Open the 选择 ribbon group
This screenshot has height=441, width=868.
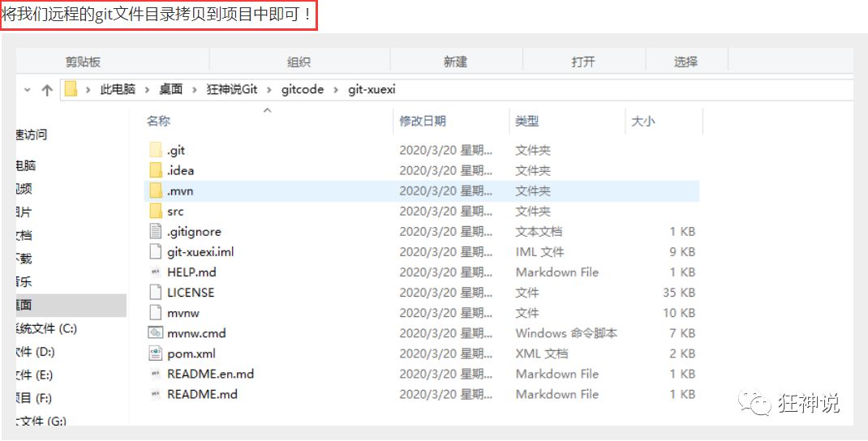(x=685, y=62)
